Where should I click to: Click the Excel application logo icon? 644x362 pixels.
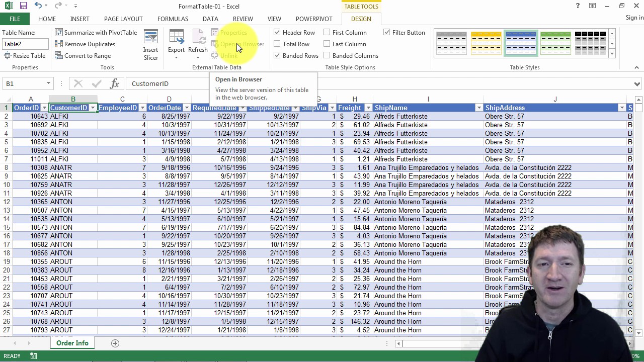pyautogui.click(x=9, y=6)
